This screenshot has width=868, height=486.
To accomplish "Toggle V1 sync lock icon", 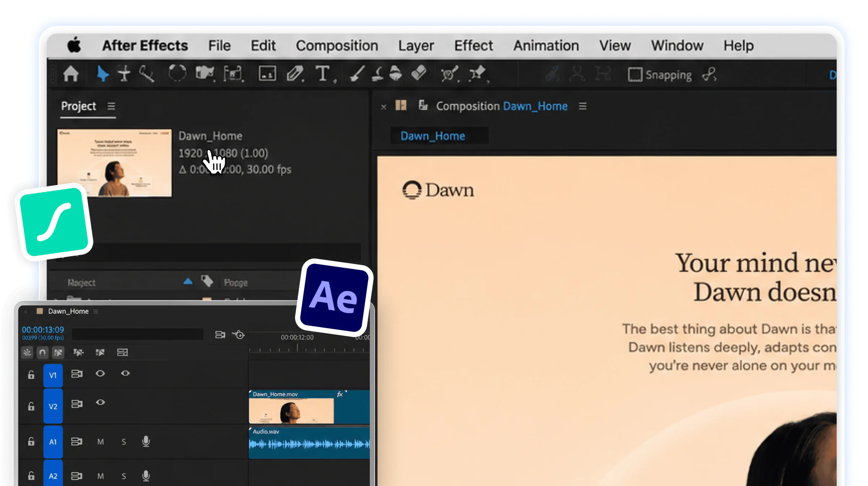I will tap(77, 374).
